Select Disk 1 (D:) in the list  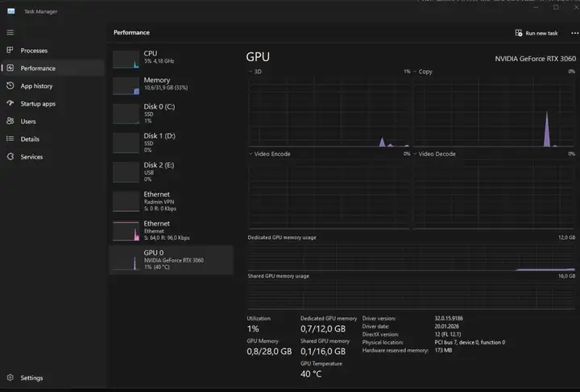pyautogui.click(x=172, y=142)
